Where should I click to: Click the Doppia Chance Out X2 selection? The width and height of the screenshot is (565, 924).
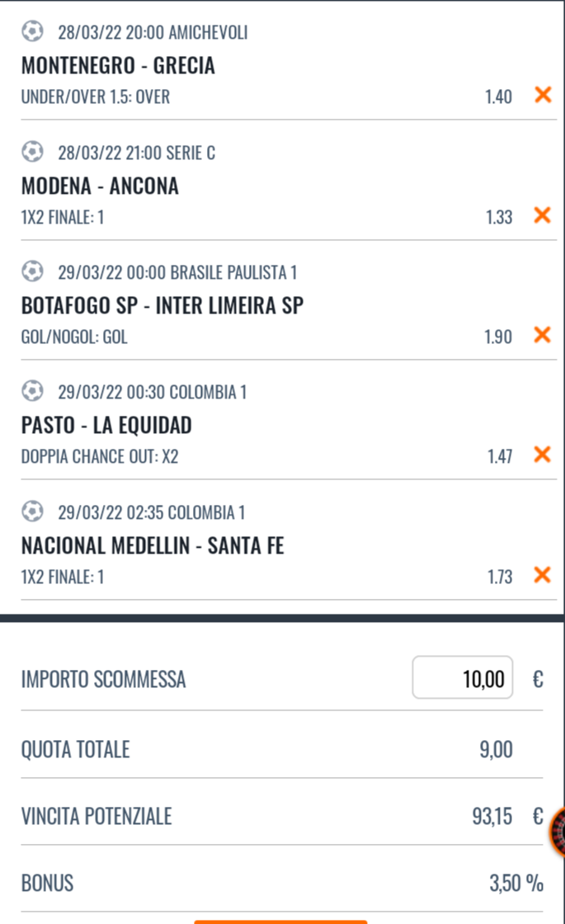[100, 456]
